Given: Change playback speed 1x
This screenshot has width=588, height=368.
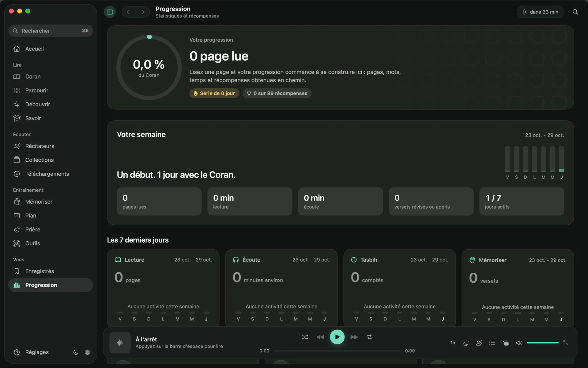Looking at the screenshot, I should (x=453, y=343).
